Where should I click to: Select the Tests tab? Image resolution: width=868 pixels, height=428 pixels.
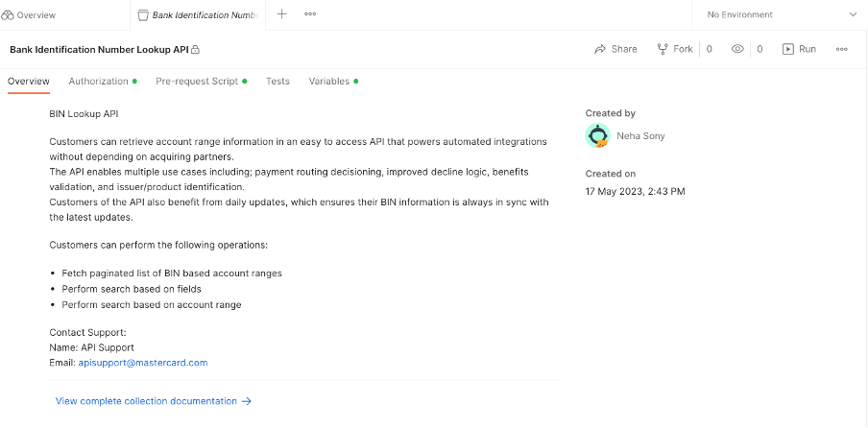(x=277, y=82)
